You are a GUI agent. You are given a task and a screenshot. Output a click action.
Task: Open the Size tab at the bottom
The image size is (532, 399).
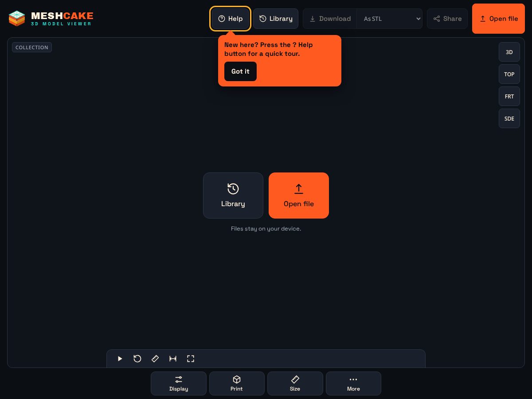(x=295, y=383)
